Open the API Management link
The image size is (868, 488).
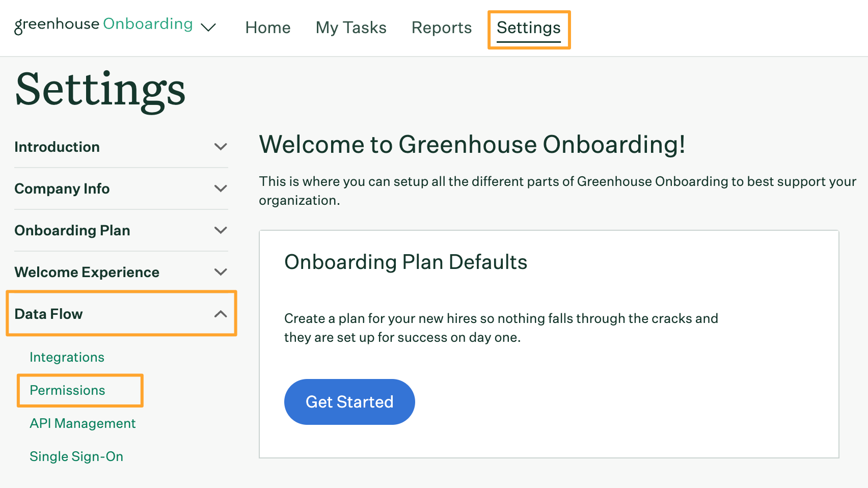pos(83,423)
